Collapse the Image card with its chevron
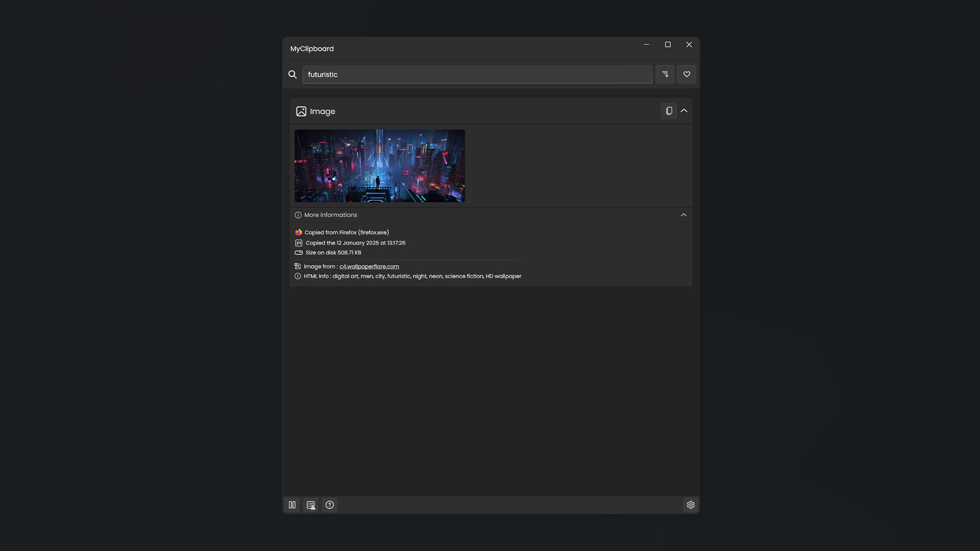The image size is (980, 551). [684, 111]
